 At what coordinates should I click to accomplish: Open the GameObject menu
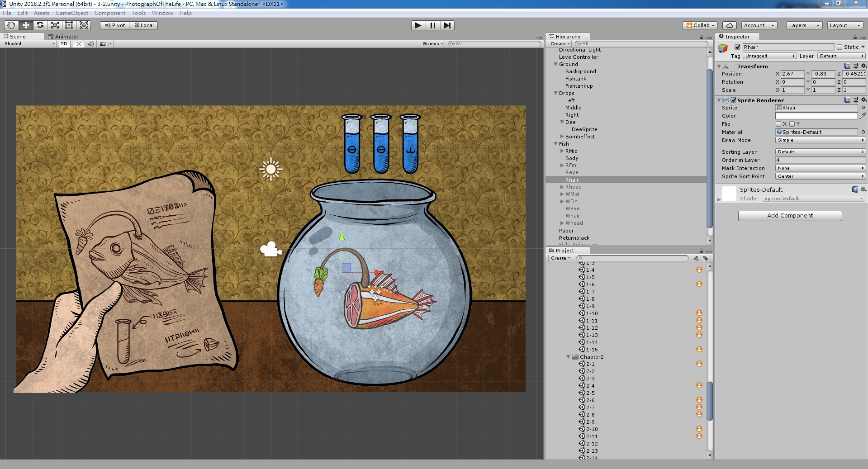pos(72,13)
